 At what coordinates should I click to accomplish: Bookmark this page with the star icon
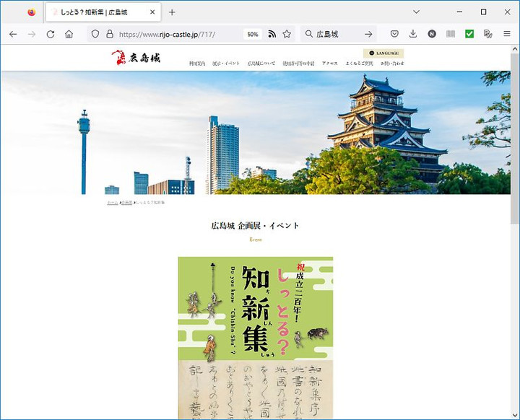[287, 34]
